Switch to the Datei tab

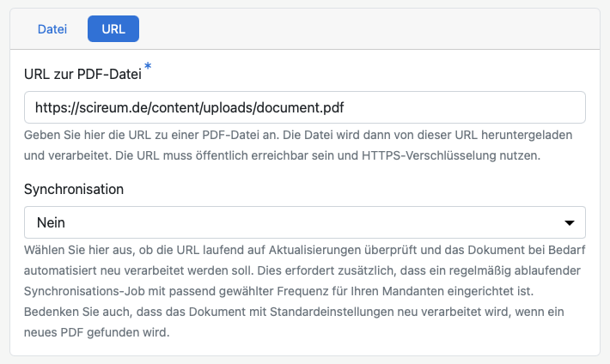click(x=52, y=29)
